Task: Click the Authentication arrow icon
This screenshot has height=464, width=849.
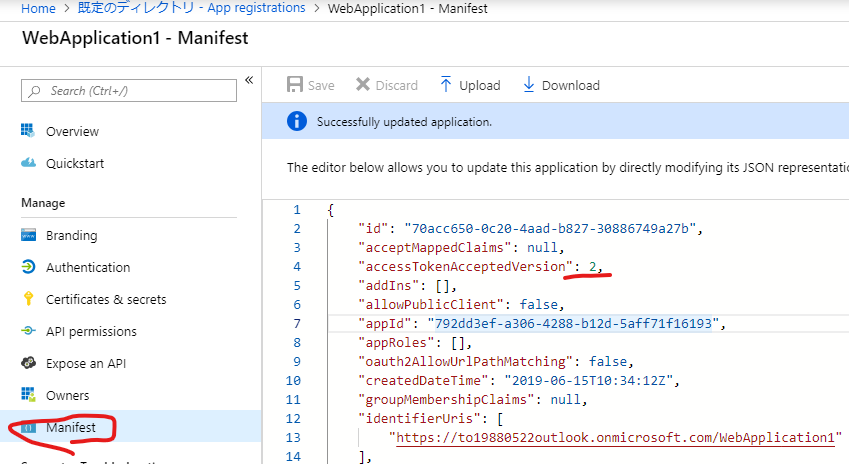Action: pos(28,266)
